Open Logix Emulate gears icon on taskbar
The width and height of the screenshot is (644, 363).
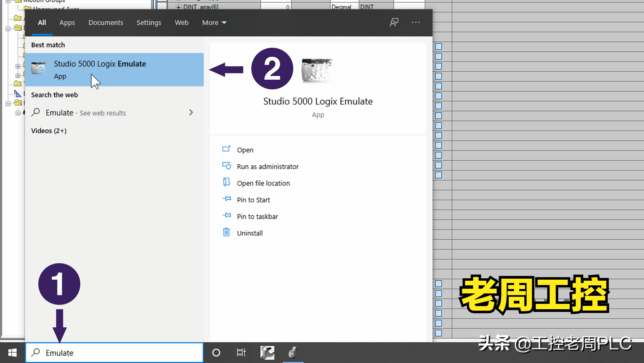tap(293, 353)
